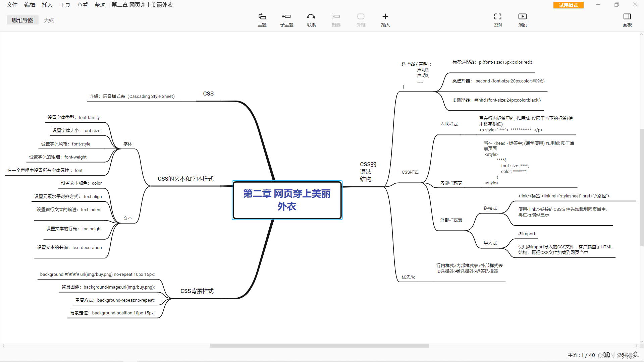
Task: Select 设置字体大小: font-size node
Action: tap(76, 130)
